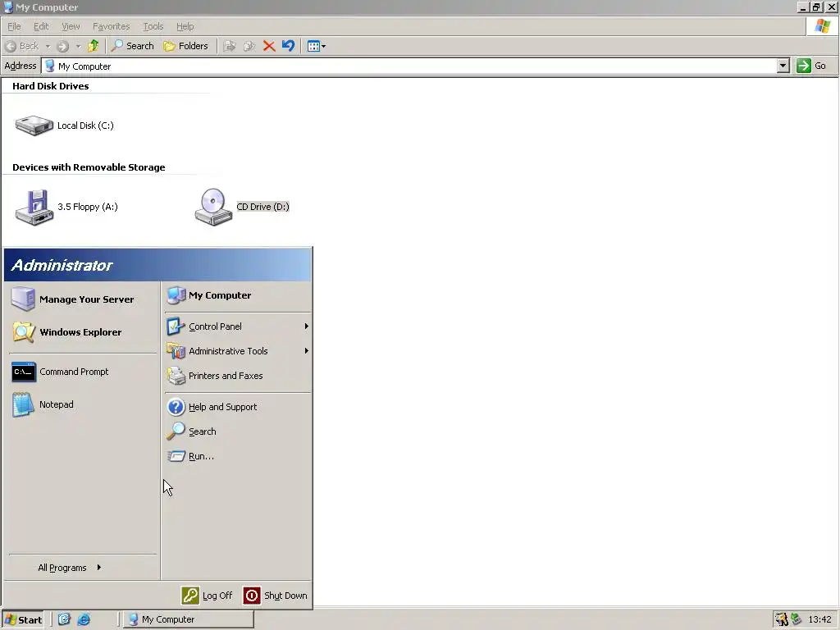Launch Internet Explorer from quick launch
The width and height of the screenshot is (840, 630).
(84, 619)
